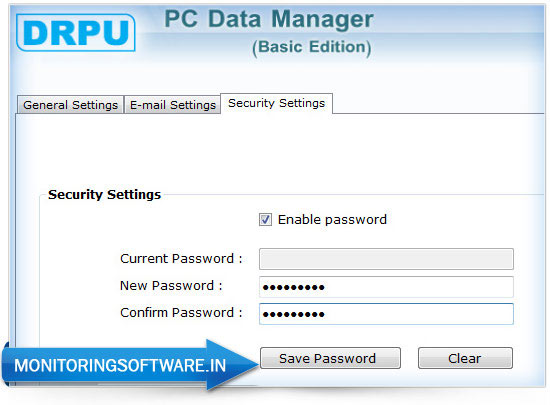Click the Enable password label text
Viewport: 550px width, 405px height.
(332, 220)
